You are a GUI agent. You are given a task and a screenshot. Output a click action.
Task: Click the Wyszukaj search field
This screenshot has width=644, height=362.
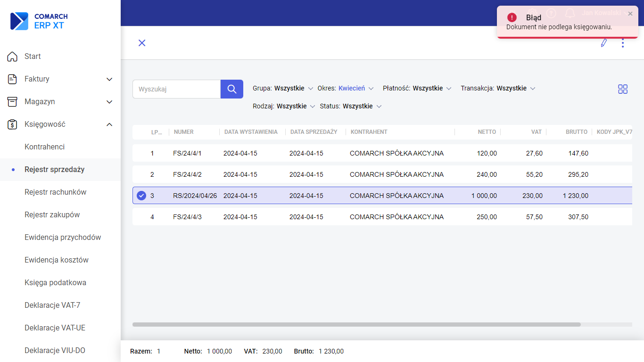pyautogui.click(x=177, y=89)
